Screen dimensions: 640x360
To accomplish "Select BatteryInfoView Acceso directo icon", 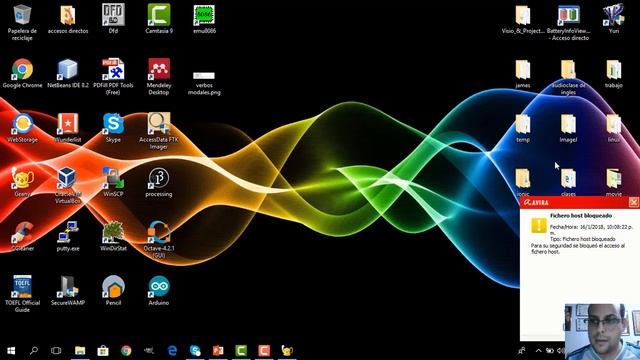I will click(568, 22).
